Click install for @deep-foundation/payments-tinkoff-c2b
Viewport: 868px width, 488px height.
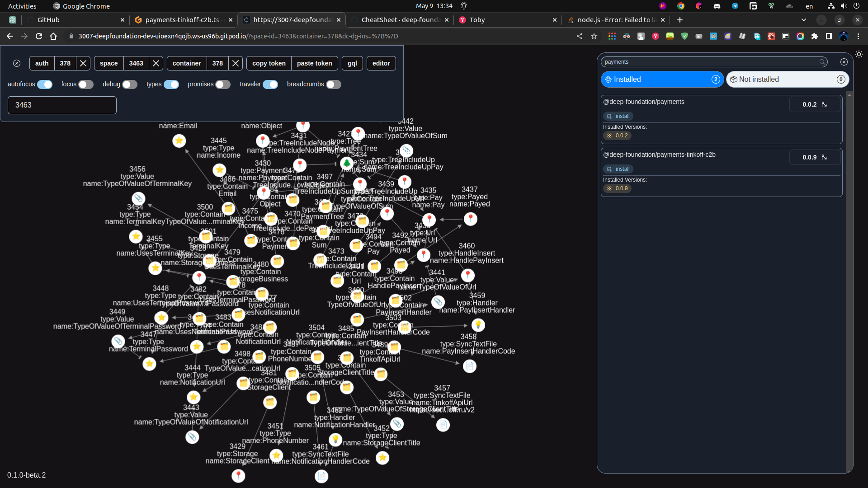click(618, 169)
